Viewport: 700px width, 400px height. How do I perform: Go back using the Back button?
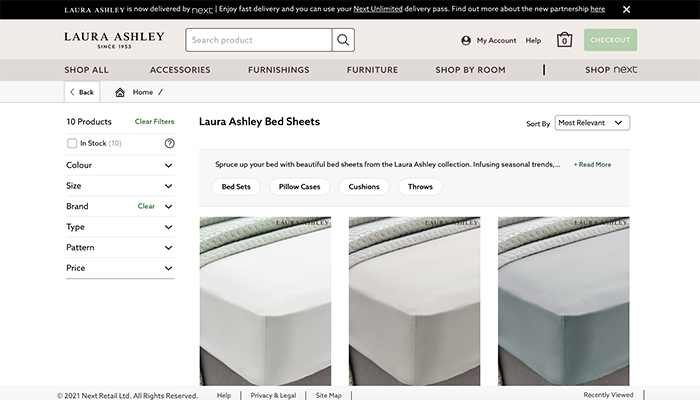tap(82, 92)
